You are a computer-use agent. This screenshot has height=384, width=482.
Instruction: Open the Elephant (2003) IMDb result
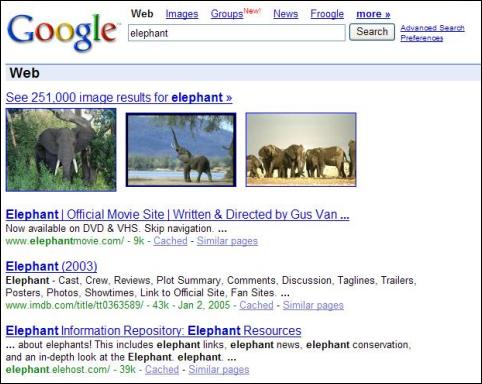coord(51,266)
